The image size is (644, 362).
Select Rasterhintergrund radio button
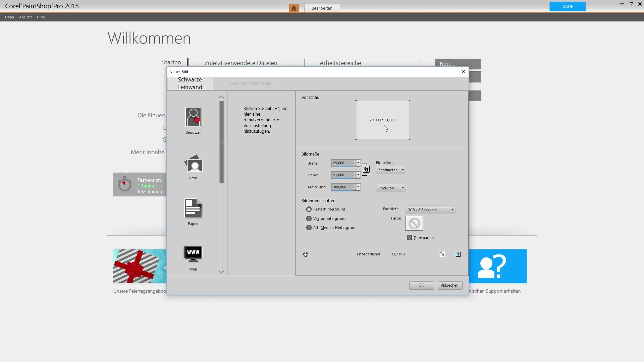309,209
